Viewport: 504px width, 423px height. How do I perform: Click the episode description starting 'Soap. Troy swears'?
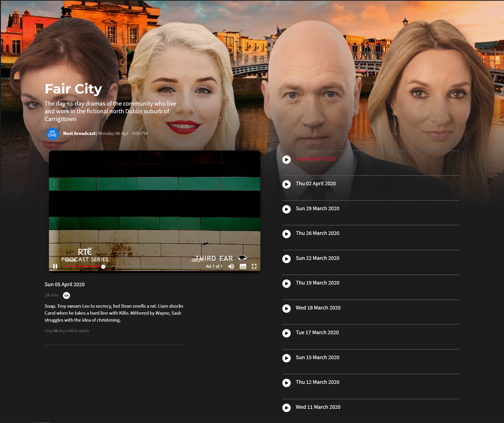(114, 313)
